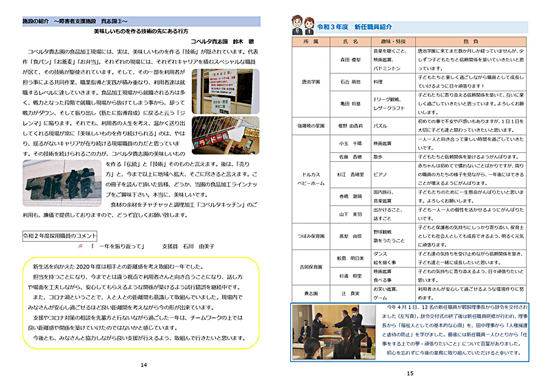Click the 所属 column header

tap(311, 41)
